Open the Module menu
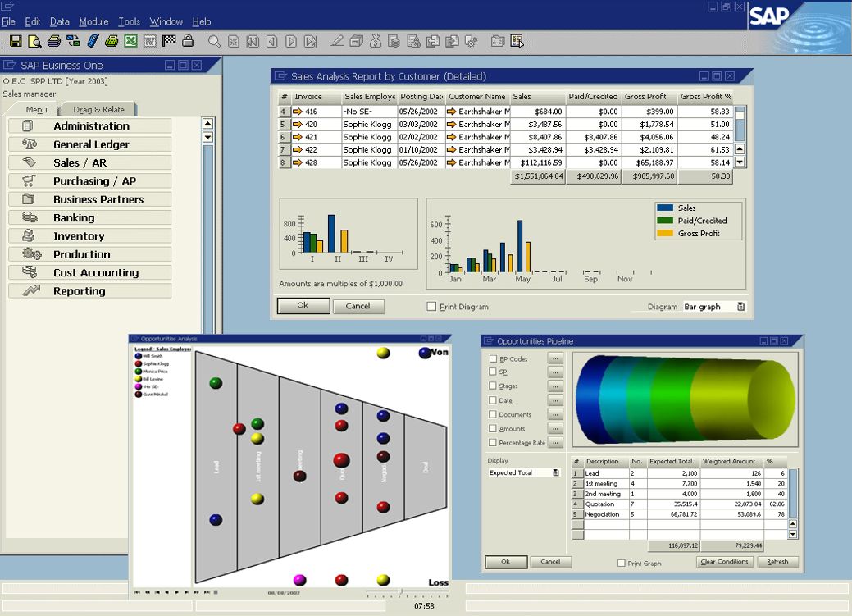The height and width of the screenshot is (616, 852). [93, 22]
